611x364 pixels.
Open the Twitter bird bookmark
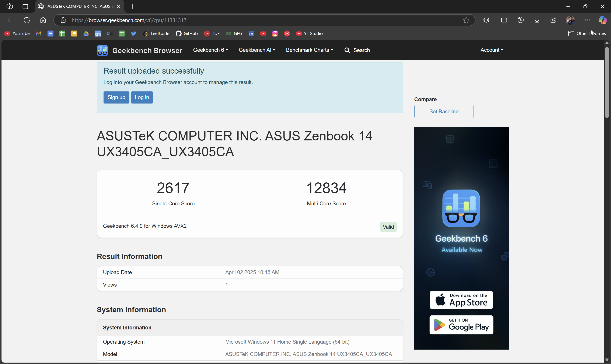(x=134, y=33)
